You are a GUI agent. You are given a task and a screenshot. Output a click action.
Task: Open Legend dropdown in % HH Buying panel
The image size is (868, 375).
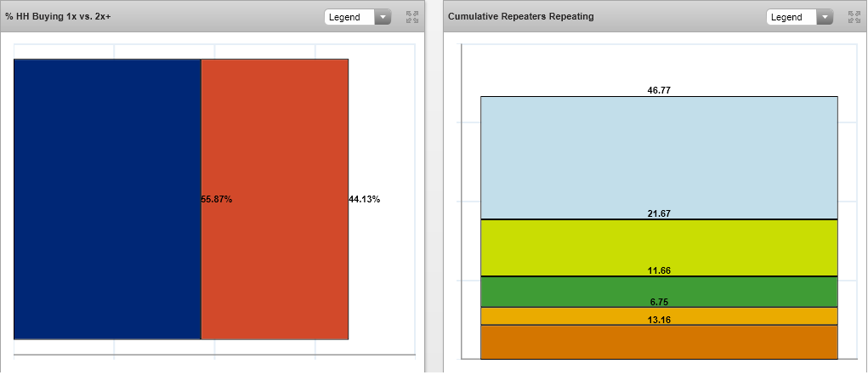pos(349,17)
